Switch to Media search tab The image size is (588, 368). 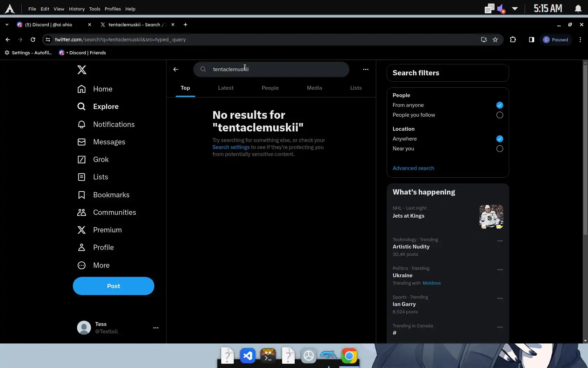pyautogui.click(x=314, y=88)
